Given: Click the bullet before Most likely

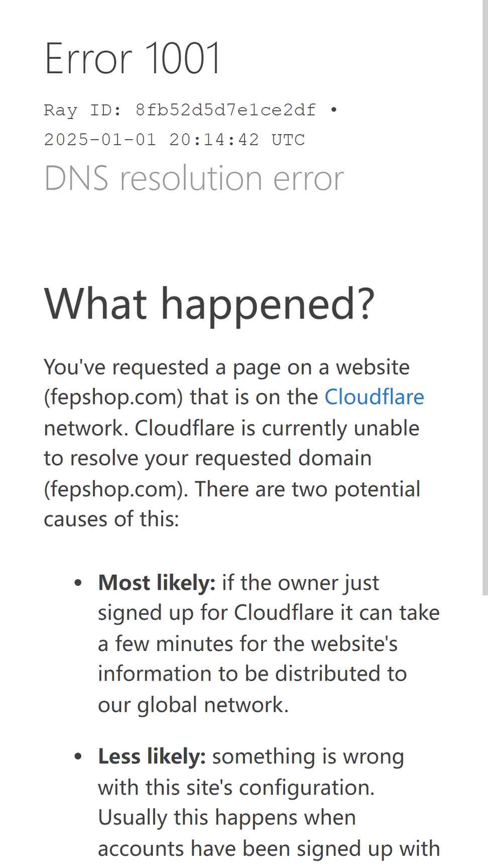Looking at the screenshot, I should 78,583.
